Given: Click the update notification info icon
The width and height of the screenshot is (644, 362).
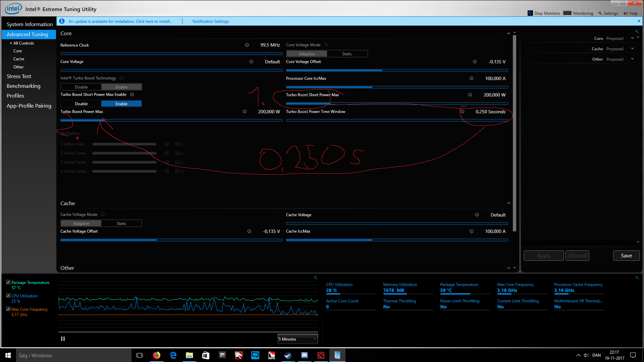Looking at the screenshot, I should pos(62,21).
